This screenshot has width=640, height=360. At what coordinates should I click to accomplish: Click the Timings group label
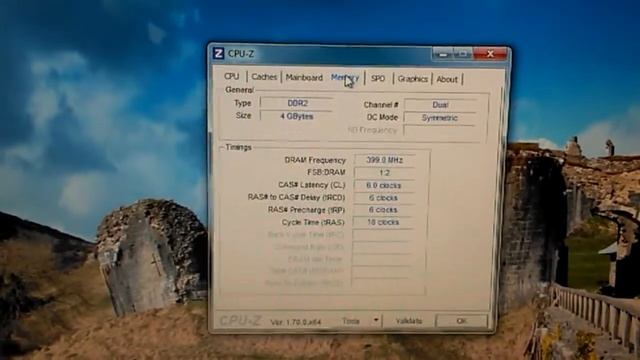point(238,147)
